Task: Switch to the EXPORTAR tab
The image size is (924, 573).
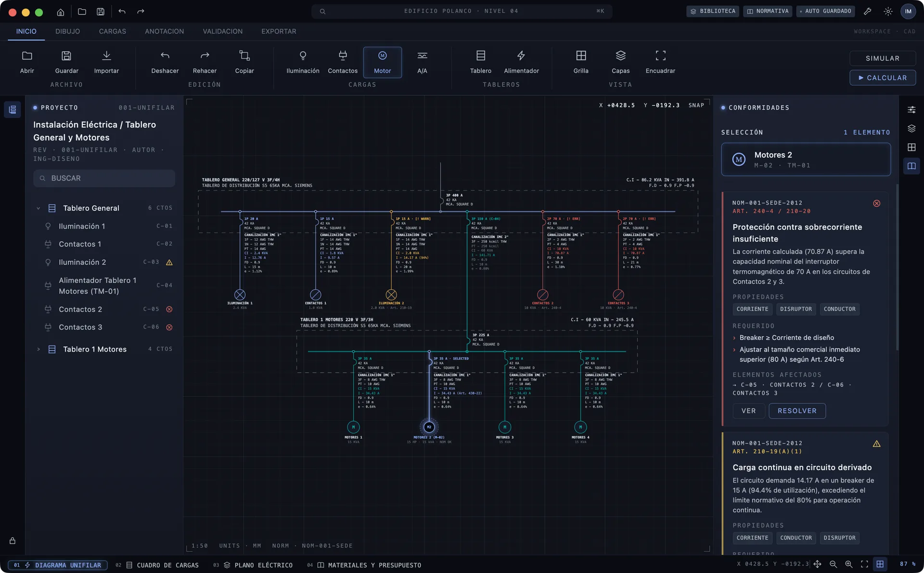Action: pos(279,31)
